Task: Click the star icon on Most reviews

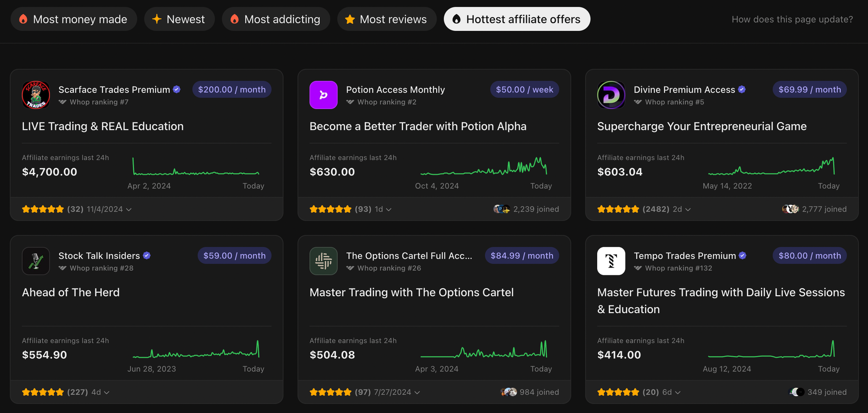Action: [350, 19]
